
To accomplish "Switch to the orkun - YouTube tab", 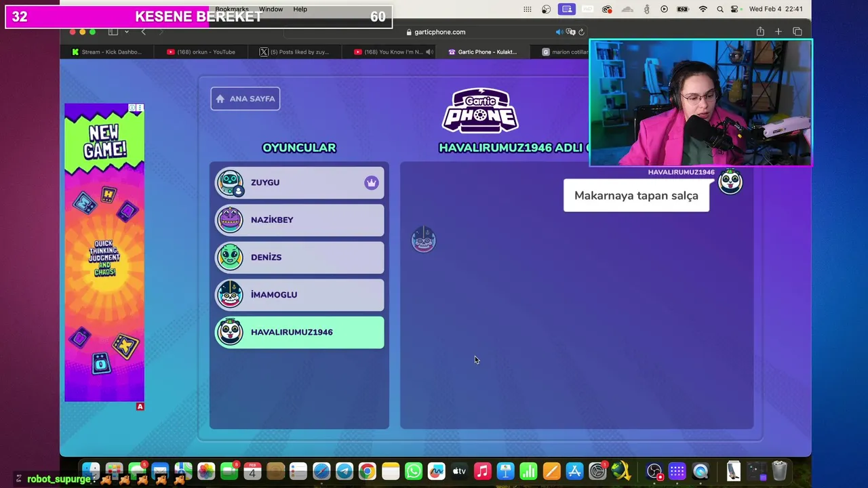I will pos(201,52).
